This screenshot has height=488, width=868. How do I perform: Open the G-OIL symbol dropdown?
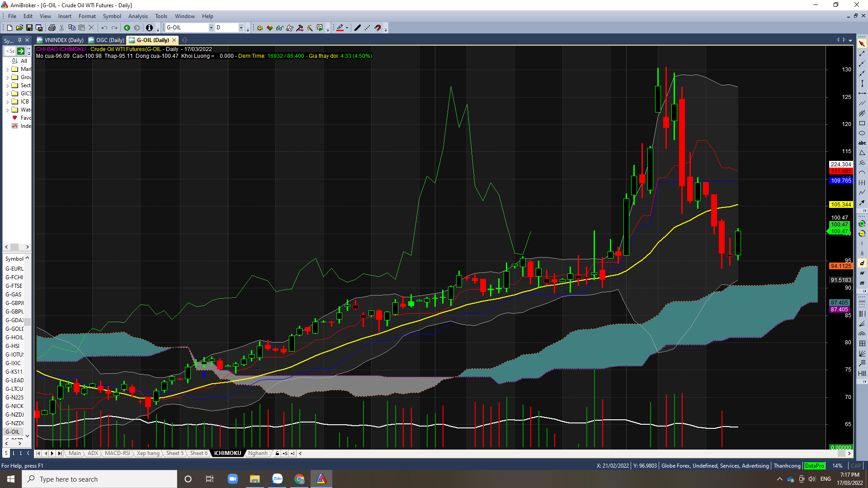pos(211,28)
